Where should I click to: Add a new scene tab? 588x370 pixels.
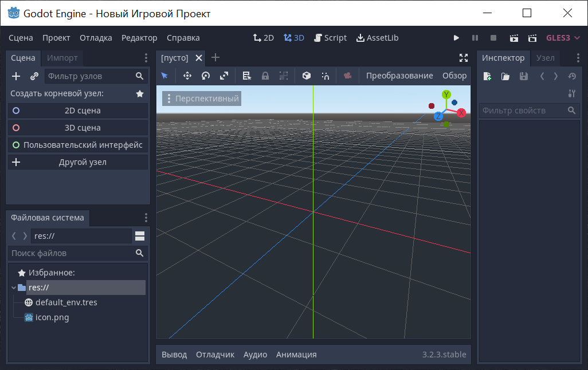[x=215, y=57]
